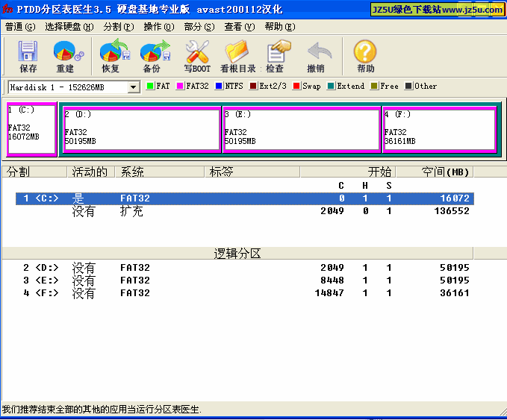Image resolution: width=507 pixels, height=420 pixels.
Task: Select the 扩充 extended partition row
Action: 245,211
